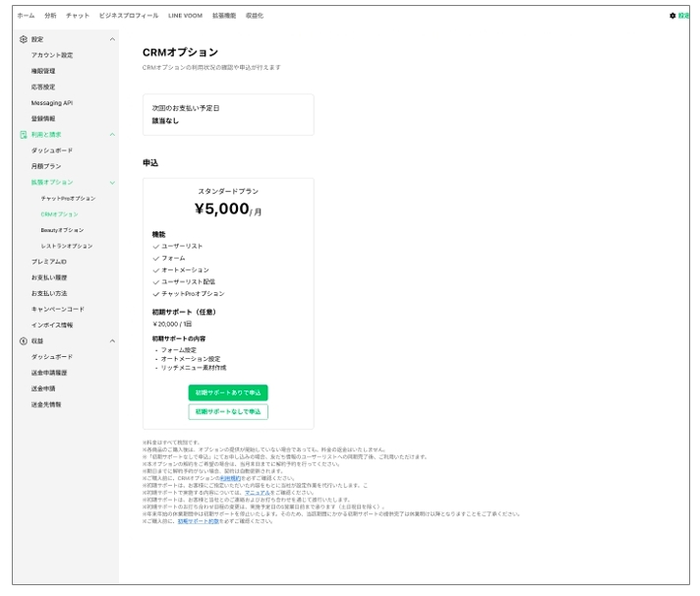This screenshot has width=700, height=596.
Task: Select お支払い履歴 in the sidebar
Action: point(49,277)
